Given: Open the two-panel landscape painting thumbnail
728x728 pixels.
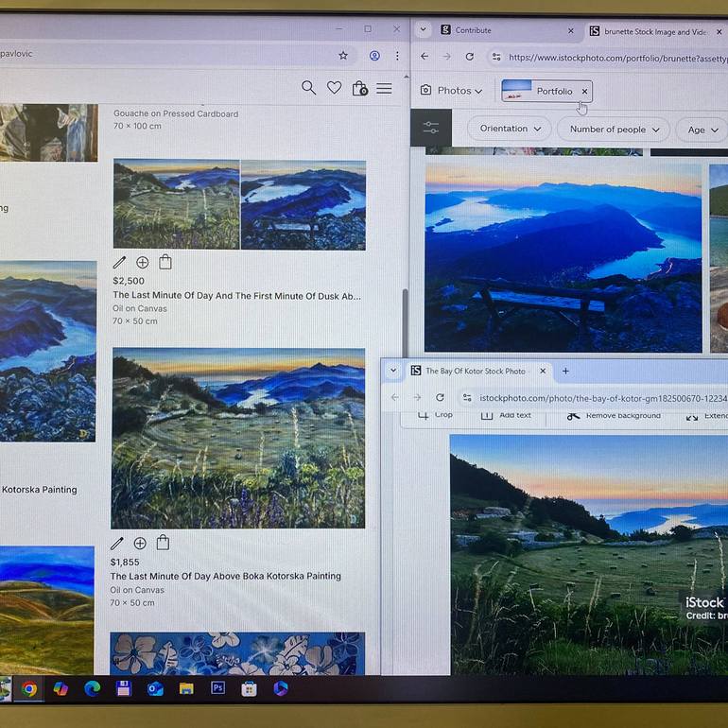Looking at the screenshot, I should [239, 205].
